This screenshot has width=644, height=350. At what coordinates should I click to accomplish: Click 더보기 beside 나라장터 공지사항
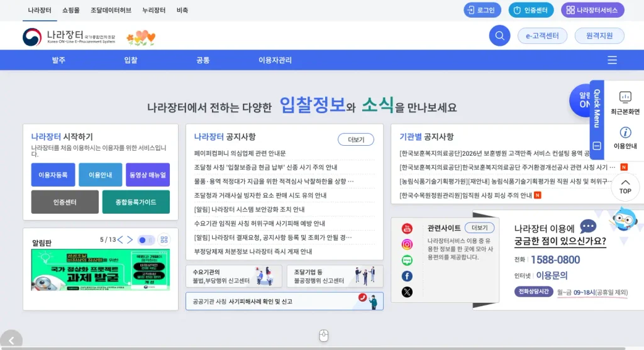coord(356,139)
